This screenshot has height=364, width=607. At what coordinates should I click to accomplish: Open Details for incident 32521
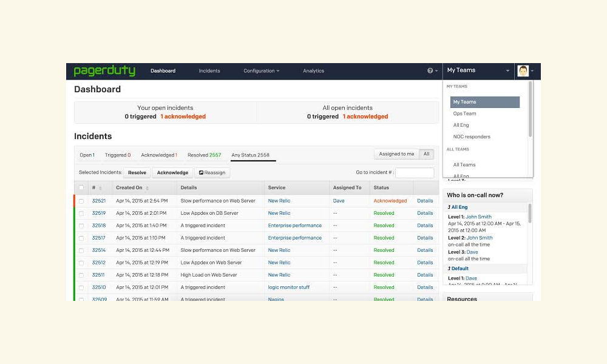pyautogui.click(x=425, y=201)
